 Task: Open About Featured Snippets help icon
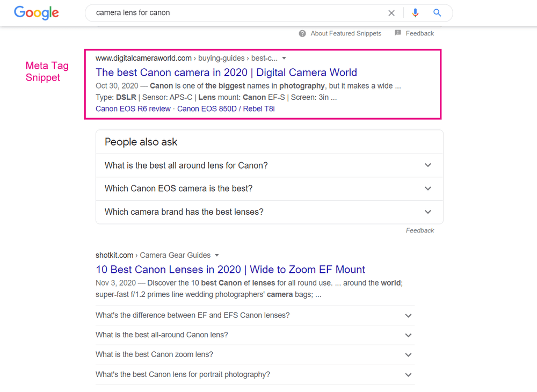point(302,33)
